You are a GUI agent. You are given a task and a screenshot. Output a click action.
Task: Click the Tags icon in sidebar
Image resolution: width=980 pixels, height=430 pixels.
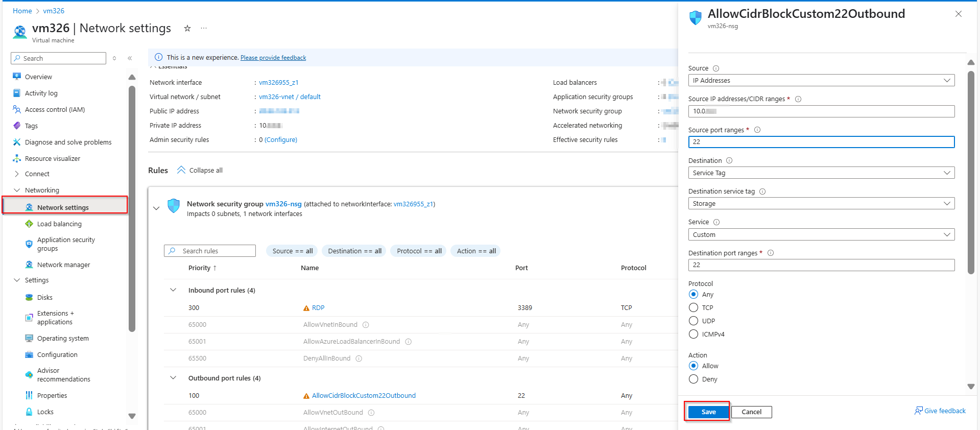[x=17, y=126]
